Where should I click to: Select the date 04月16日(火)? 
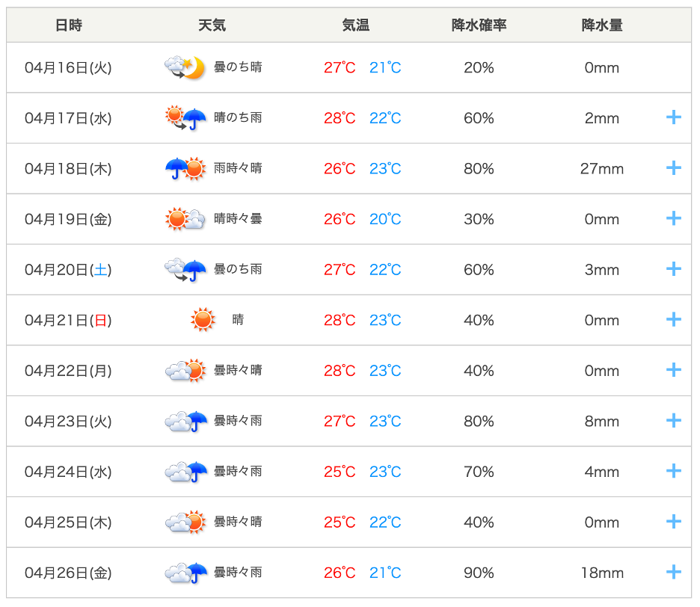pos(68,68)
